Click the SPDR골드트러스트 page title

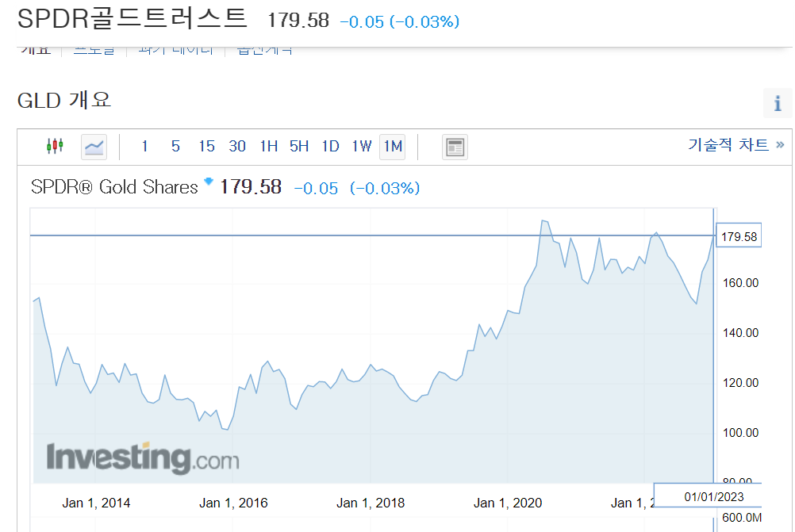132,19
